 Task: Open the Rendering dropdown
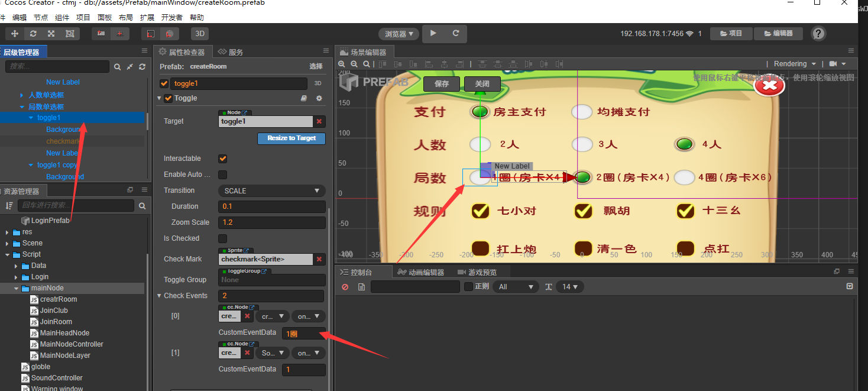click(x=795, y=64)
